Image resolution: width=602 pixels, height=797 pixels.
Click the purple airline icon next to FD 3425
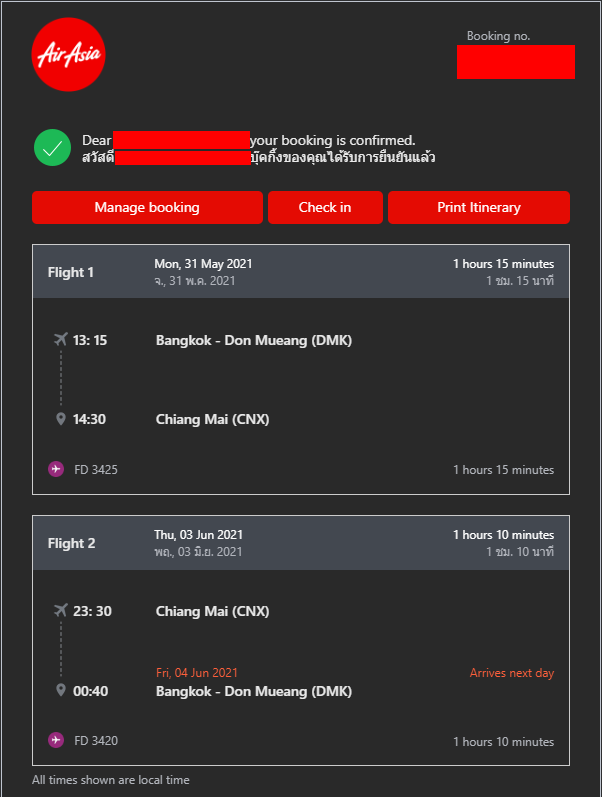click(x=56, y=469)
